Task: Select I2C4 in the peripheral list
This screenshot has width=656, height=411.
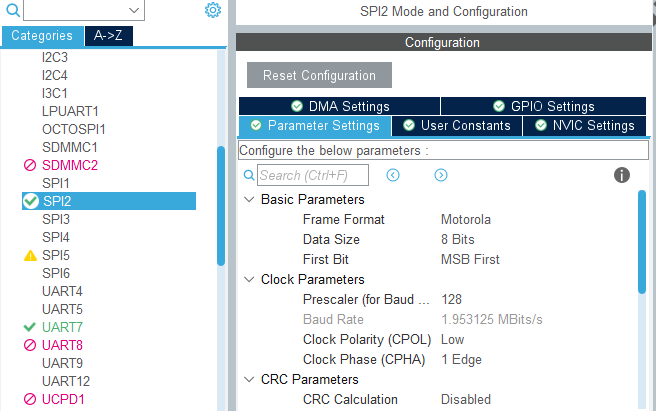Action: pyautogui.click(x=55, y=75)
